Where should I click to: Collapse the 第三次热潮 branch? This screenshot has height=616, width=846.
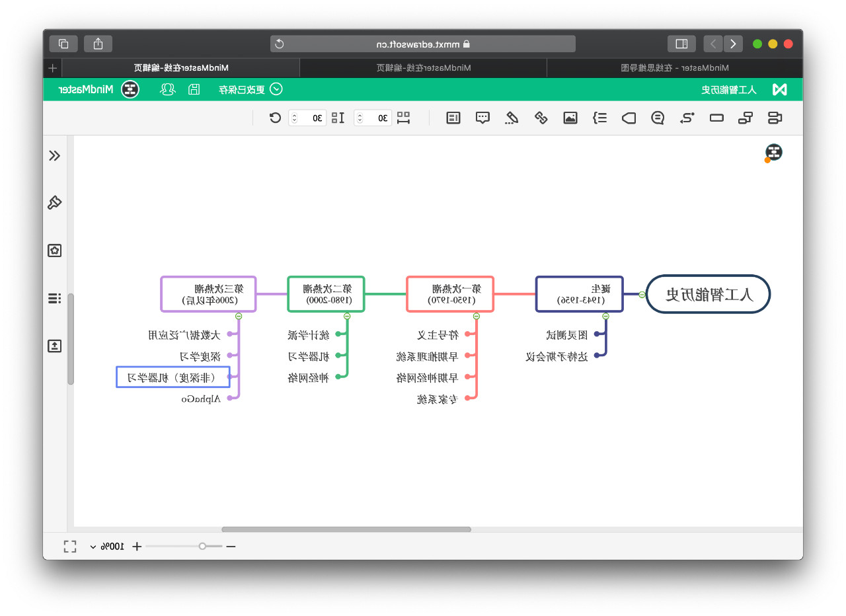[239, 316]
